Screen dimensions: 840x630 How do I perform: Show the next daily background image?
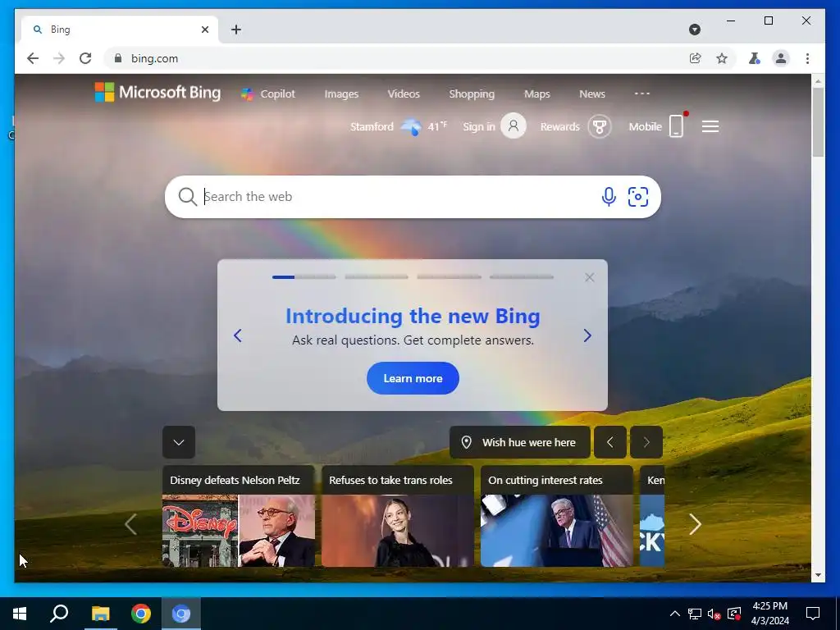pyautogui.click(x=646, y=442)
